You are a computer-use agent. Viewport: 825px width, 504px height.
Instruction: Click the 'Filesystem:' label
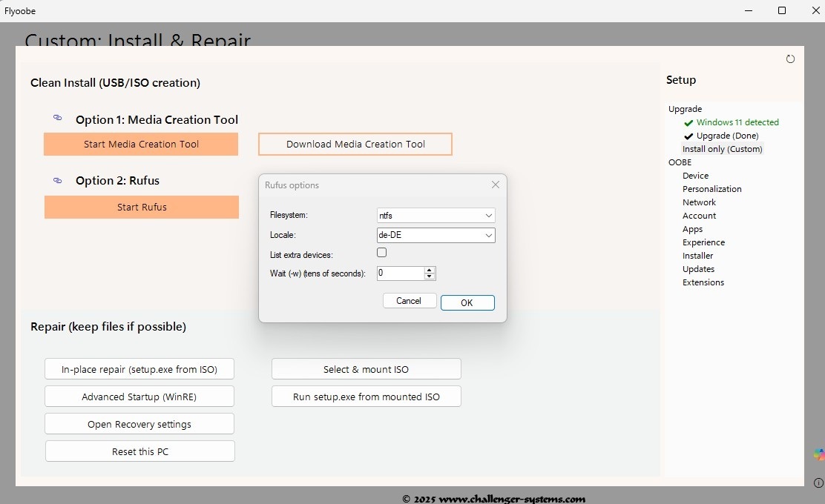(289, 215)
